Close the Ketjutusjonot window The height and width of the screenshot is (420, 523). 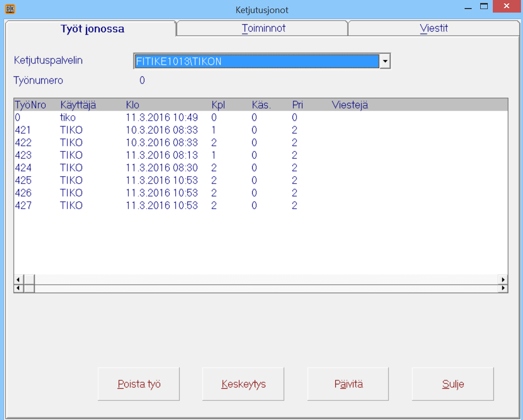pyautogui.click(x=506, y=6)
